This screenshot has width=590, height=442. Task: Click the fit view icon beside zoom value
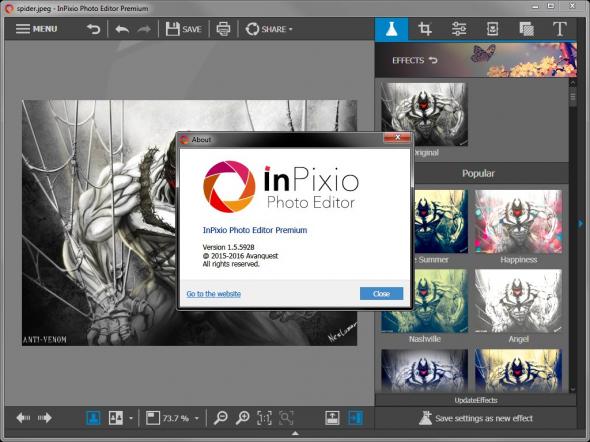pyautogui.click(x=153, y=418)
